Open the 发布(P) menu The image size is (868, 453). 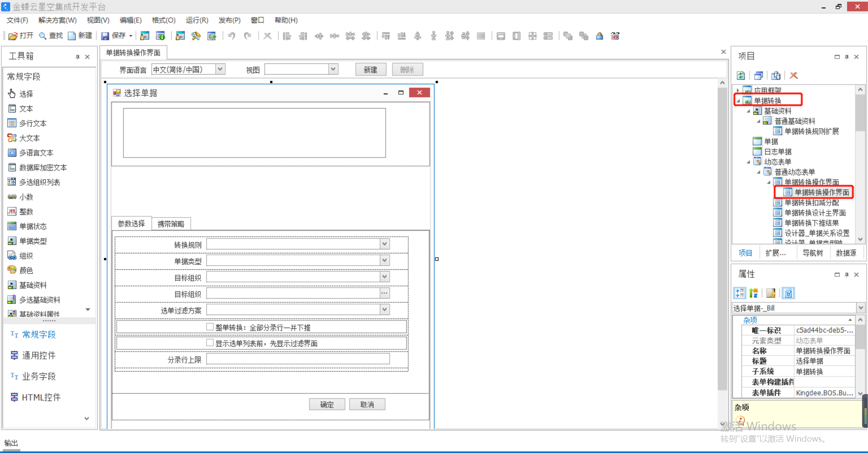230,20
